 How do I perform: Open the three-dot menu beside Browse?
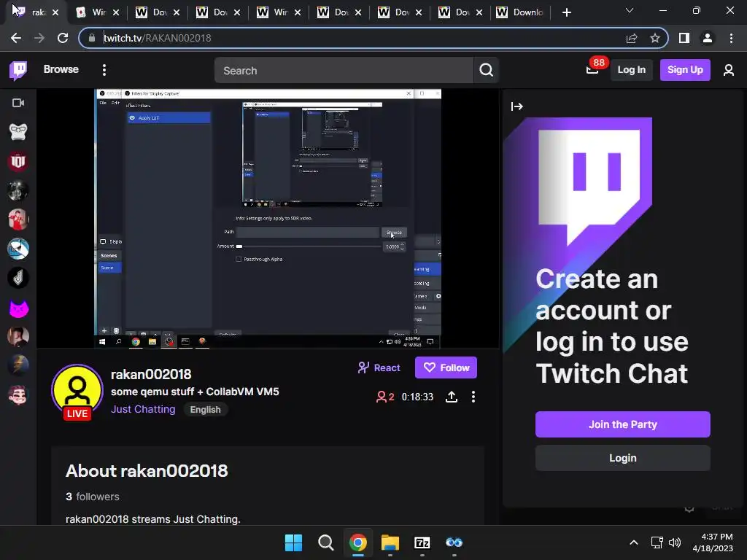pos(104,70)
